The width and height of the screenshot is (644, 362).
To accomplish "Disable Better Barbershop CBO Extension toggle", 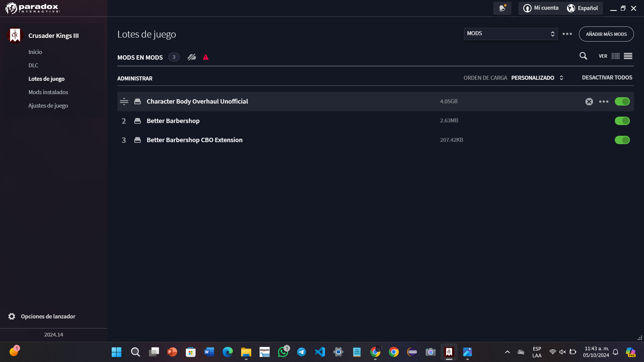I will (x=622, y=140).
